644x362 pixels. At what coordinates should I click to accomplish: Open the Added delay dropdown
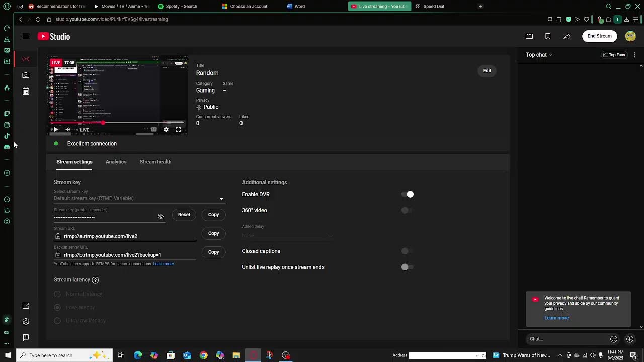(x=287, y=236)
